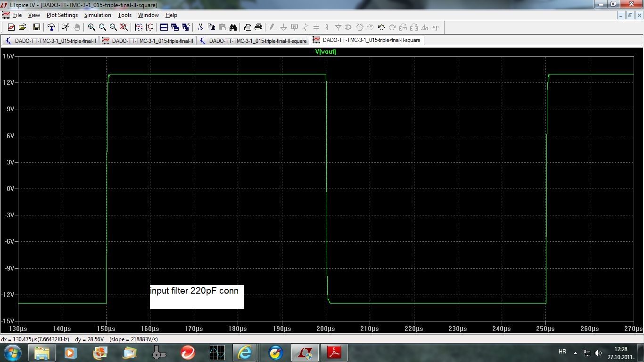Select the active triple-final-II-square plot tab
Image resolution: width=644 pixels, height=362 pixels.
[366, 41]
